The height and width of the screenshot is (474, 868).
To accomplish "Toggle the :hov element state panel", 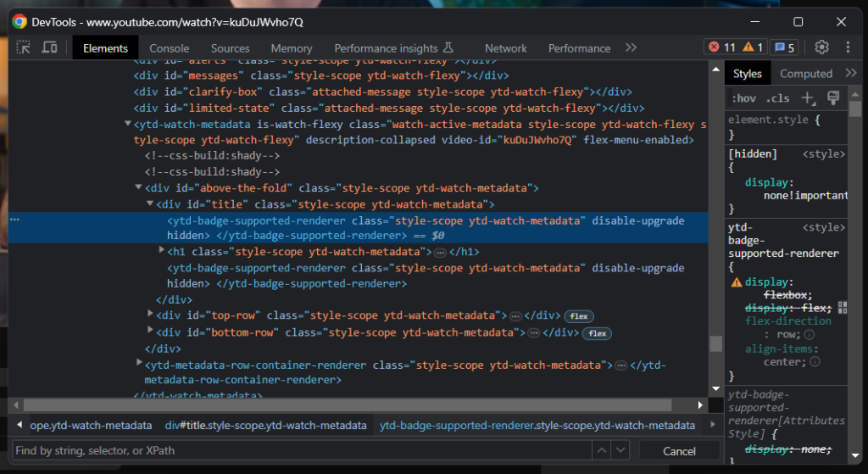I will pos(743,98).
